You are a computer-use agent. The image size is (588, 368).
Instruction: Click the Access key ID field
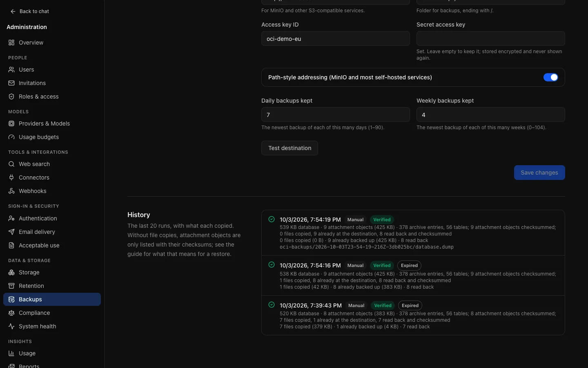(x=335, y=39)
